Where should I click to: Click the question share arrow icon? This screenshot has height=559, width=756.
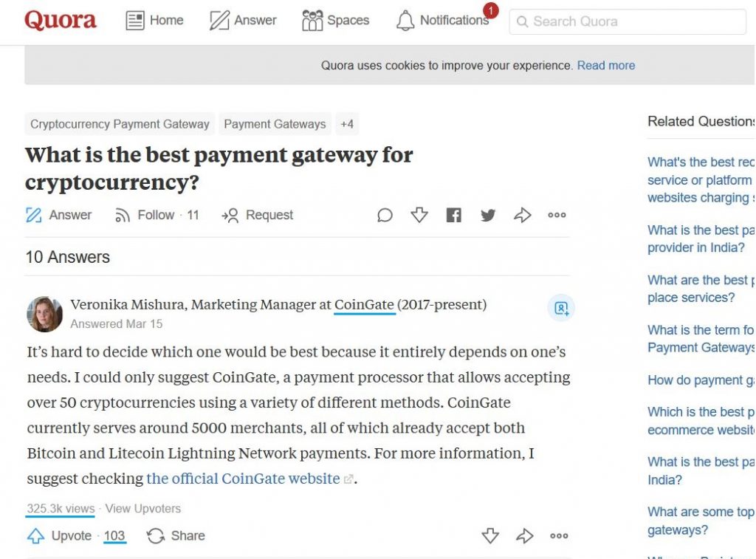(x=523, y=215)
